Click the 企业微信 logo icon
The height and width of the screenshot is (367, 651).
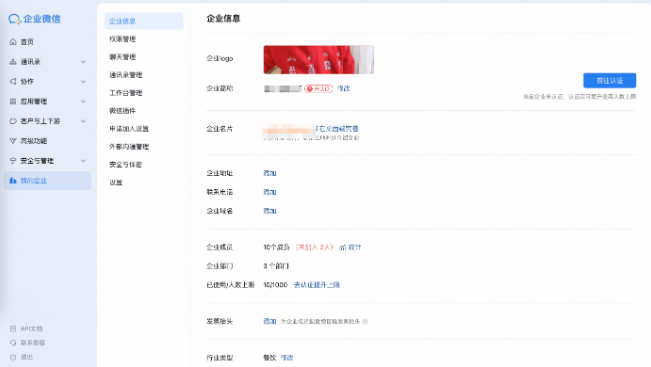point(14,19)
